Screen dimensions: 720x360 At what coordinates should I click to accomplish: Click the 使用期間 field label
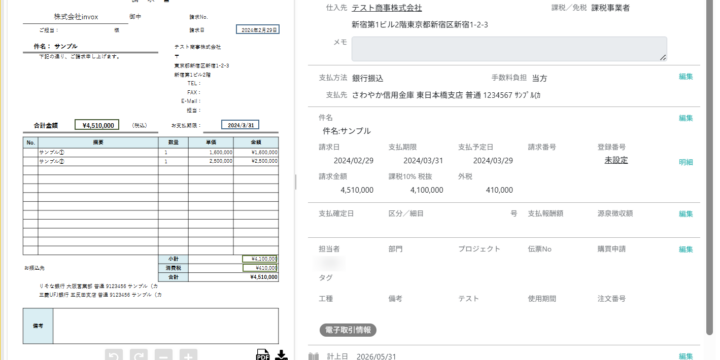tap(542, 299)
